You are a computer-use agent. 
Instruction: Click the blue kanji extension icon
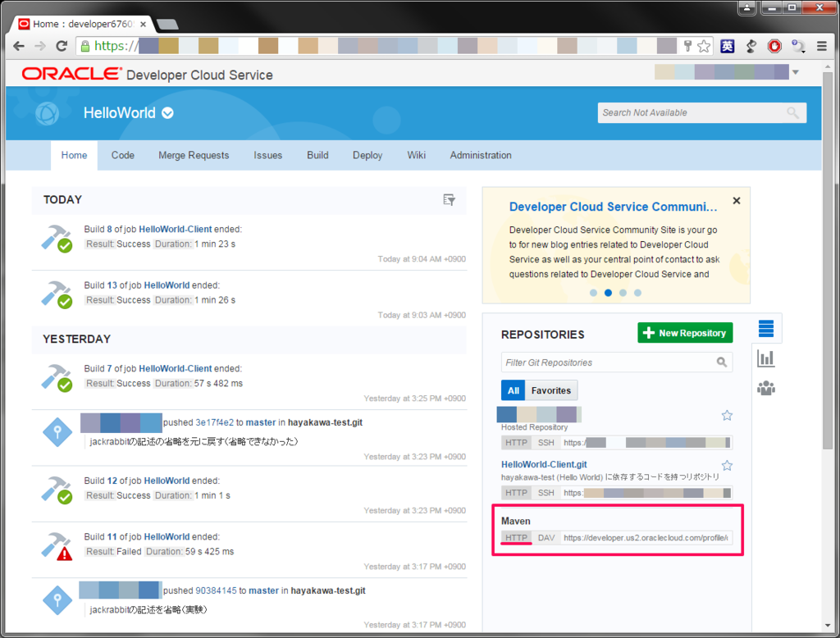click(x=727, y=46)
